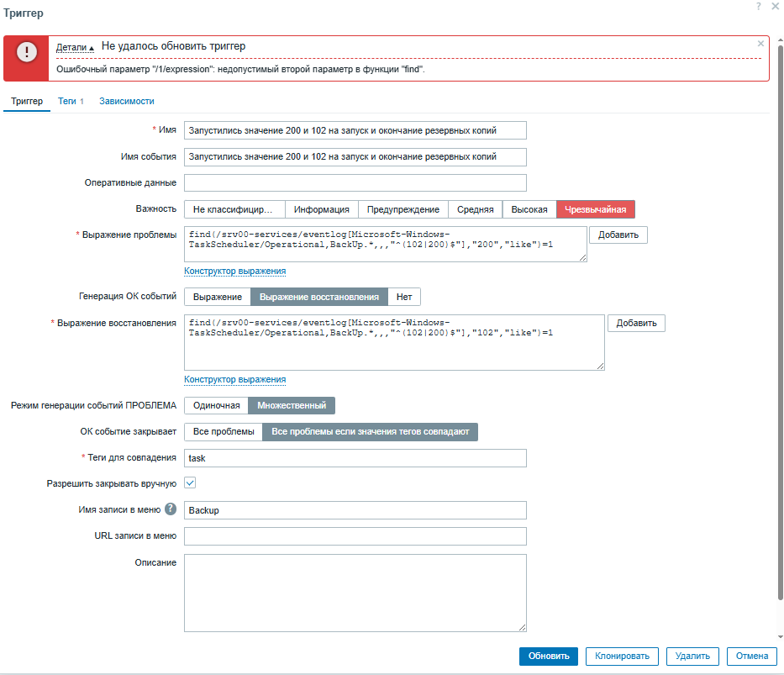Collapse the error Детали section

tap(75, 47)
